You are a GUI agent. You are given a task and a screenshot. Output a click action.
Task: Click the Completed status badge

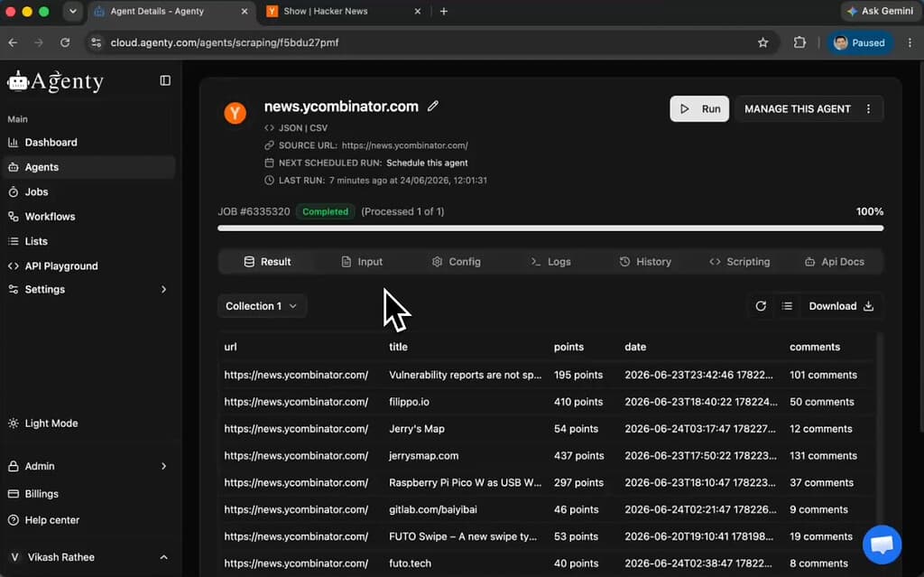pyautogui.click(x=325, y=212)
